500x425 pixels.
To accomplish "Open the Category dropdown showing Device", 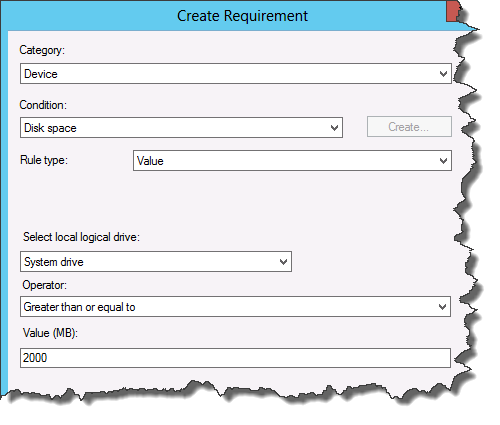I will (x=236, y=73).
